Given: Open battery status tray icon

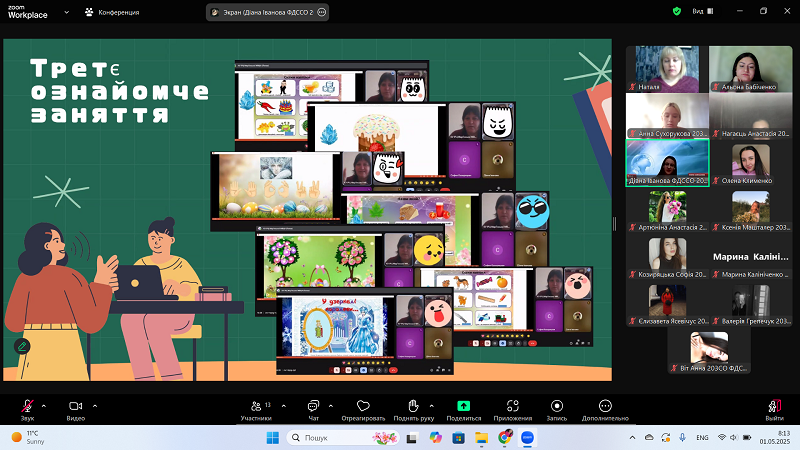Looking at the screenshot, I should [747, 438].
